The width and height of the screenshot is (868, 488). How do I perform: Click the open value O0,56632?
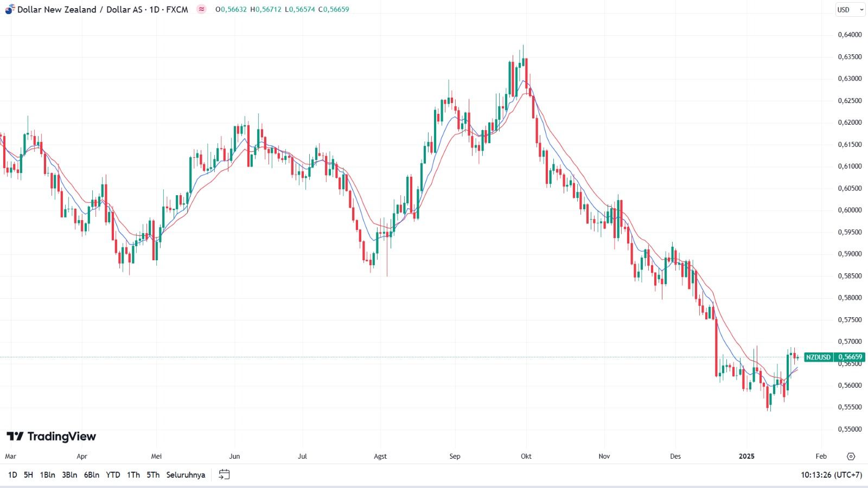click(x=231, y=9)
